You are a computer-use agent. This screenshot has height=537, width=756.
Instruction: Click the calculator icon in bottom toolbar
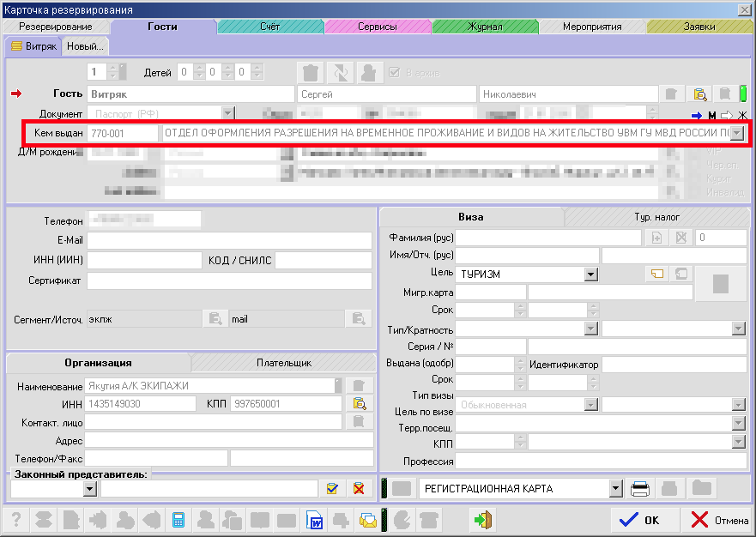[178, 520]
